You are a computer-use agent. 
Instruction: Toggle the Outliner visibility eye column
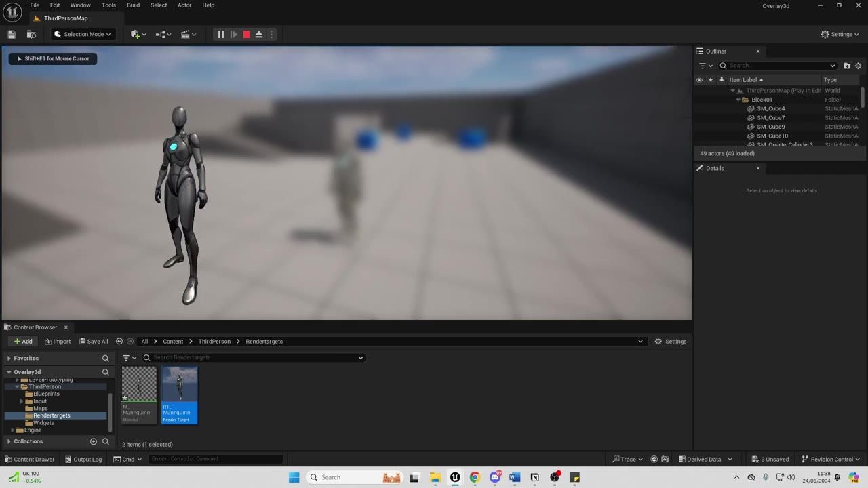point(699,80)
